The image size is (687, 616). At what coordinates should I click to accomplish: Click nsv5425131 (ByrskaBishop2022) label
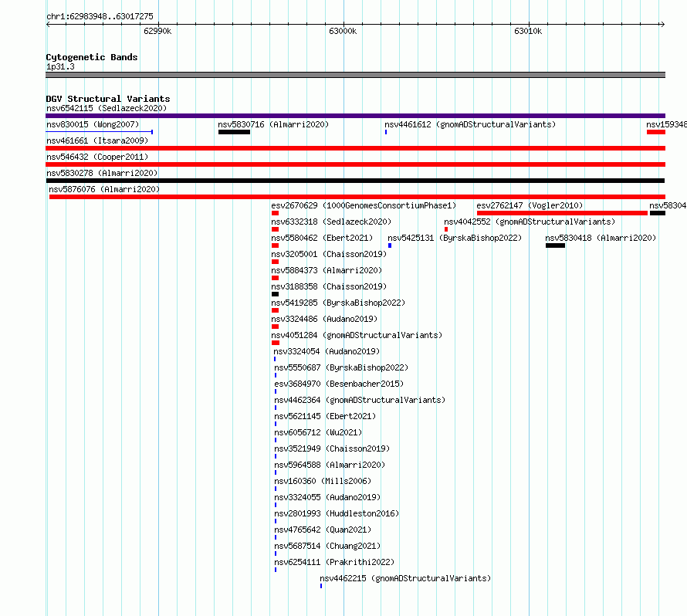(455, 238)
